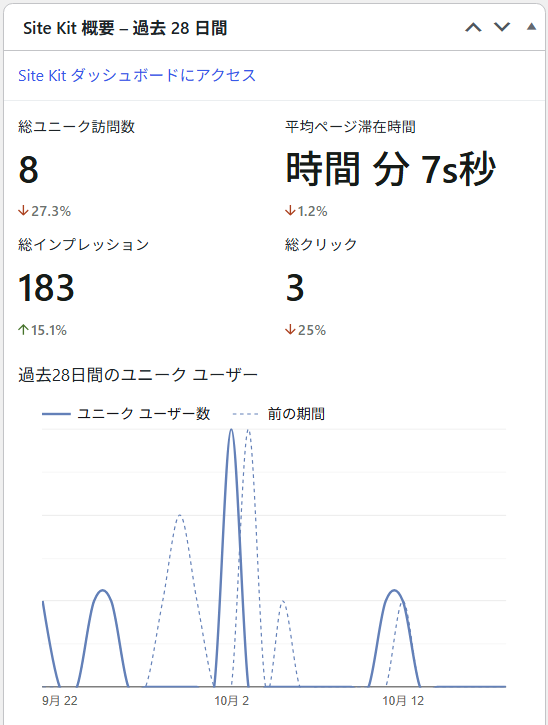Click the 1.2% decrease indicator

pos(306,211)
